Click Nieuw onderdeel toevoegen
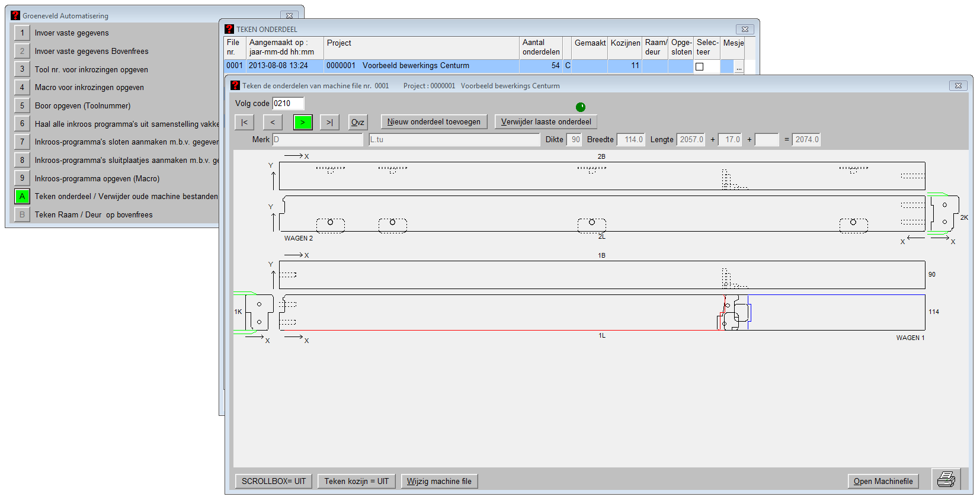The width and height of the screenshot is (980, 500). (434, 121)
